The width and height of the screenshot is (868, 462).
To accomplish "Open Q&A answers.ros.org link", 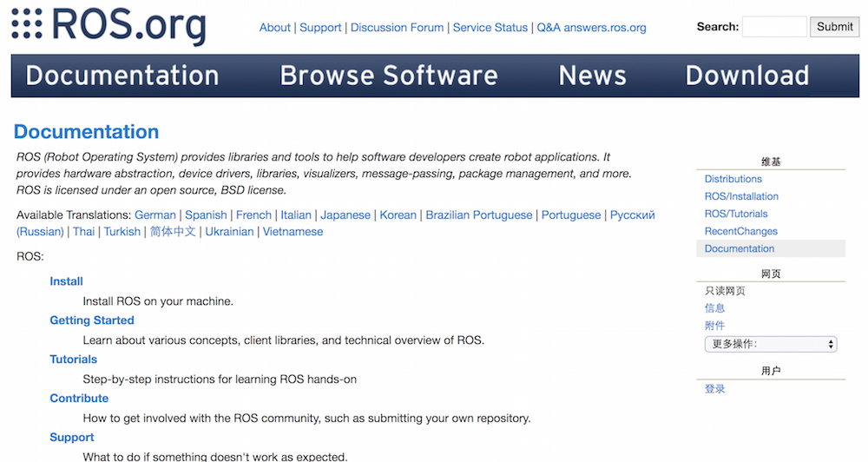I will [x=591, y=28].
